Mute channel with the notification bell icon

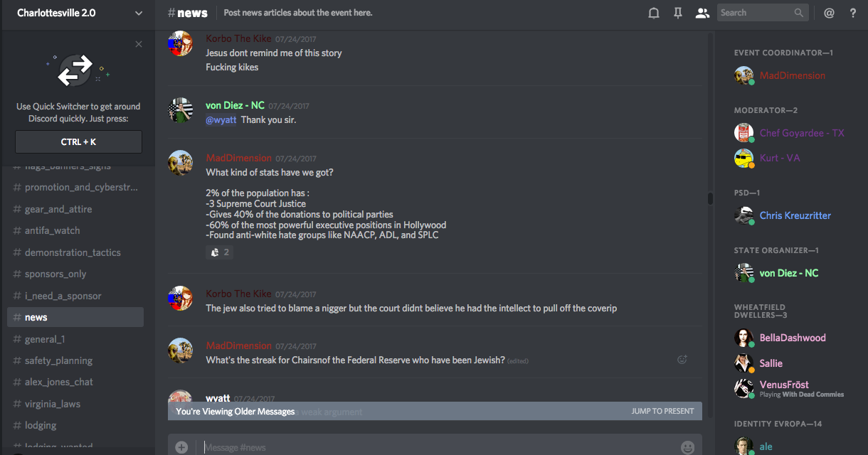pos(653,13)
